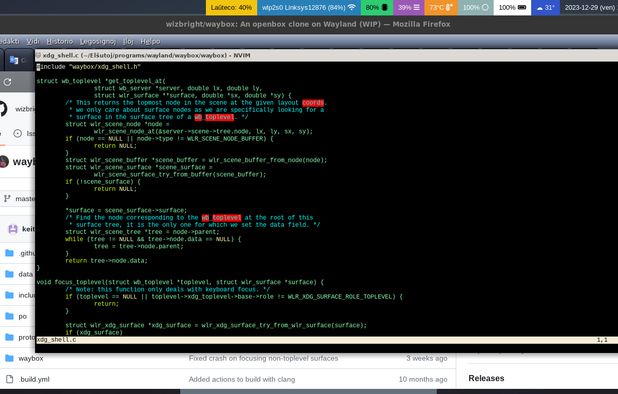Click xdg_shell.c in nvim status line
Image resolution: width=618 pixels, height=394 pixels.
[x=56, y=340]
